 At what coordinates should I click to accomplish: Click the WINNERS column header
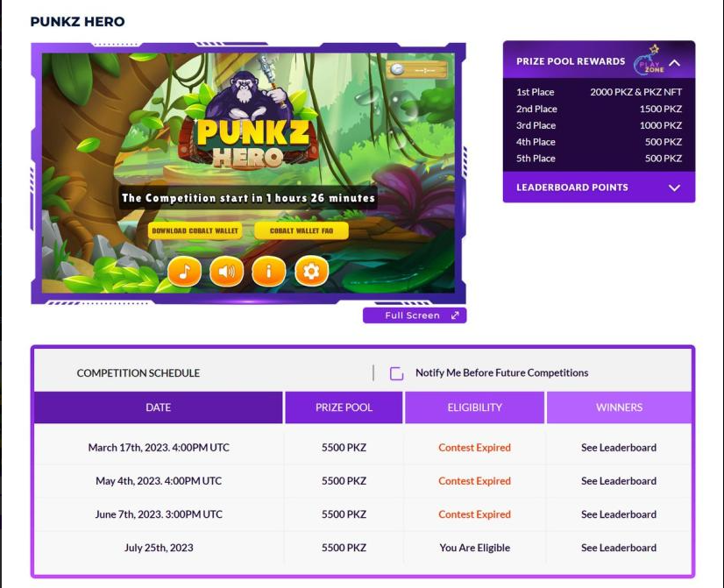[x=619, y=407]
